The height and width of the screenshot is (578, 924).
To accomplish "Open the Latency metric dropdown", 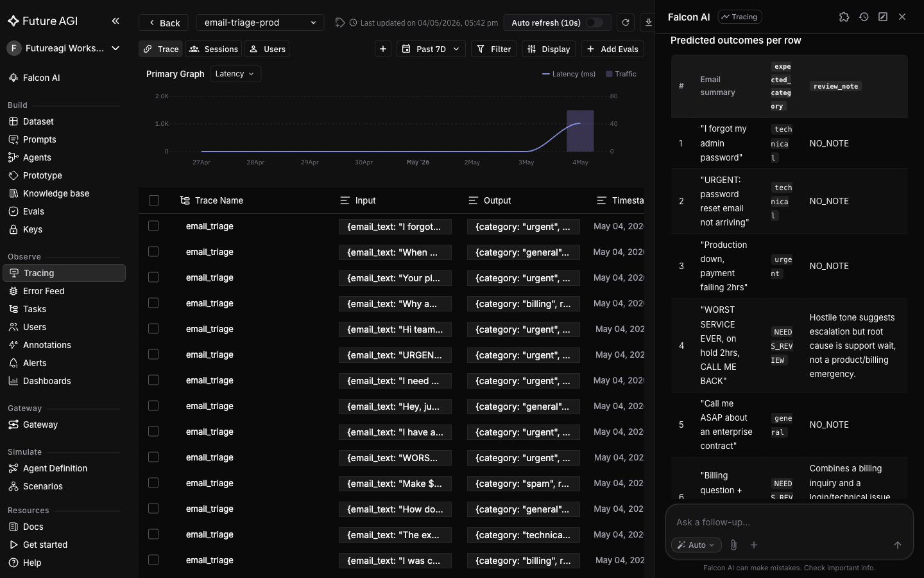I will point(235,74).
